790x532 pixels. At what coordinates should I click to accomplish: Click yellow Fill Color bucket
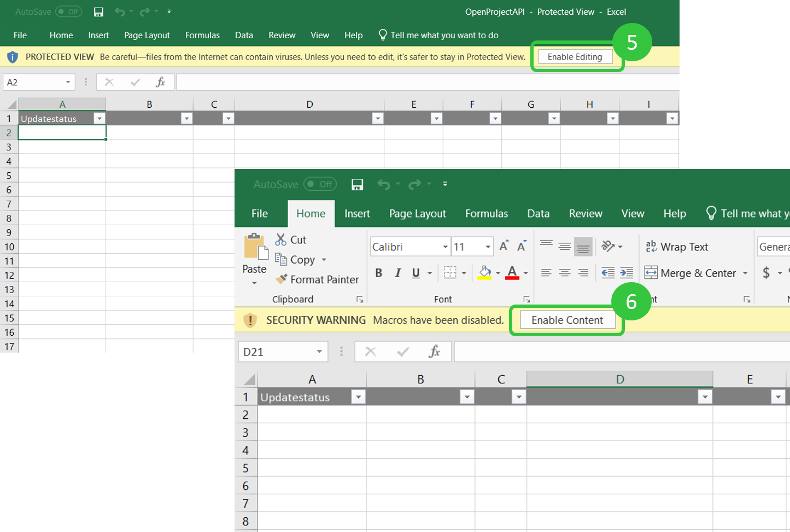[485, 273]
